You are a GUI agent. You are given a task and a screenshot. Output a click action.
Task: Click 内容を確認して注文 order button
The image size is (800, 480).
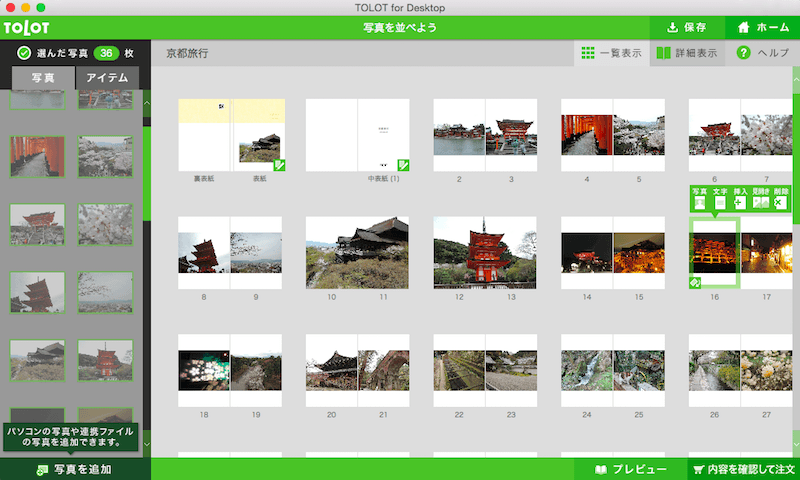[744, 469]
